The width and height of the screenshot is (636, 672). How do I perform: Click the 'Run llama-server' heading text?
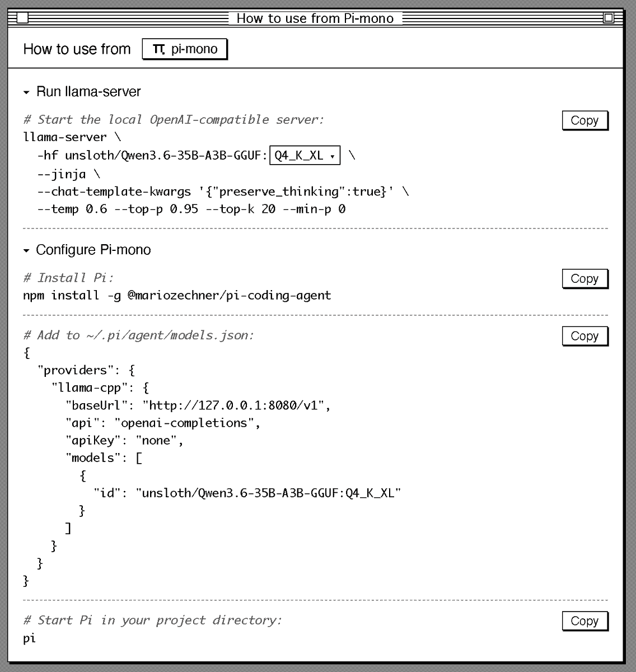pyautogui.click(x=88, y=92)
